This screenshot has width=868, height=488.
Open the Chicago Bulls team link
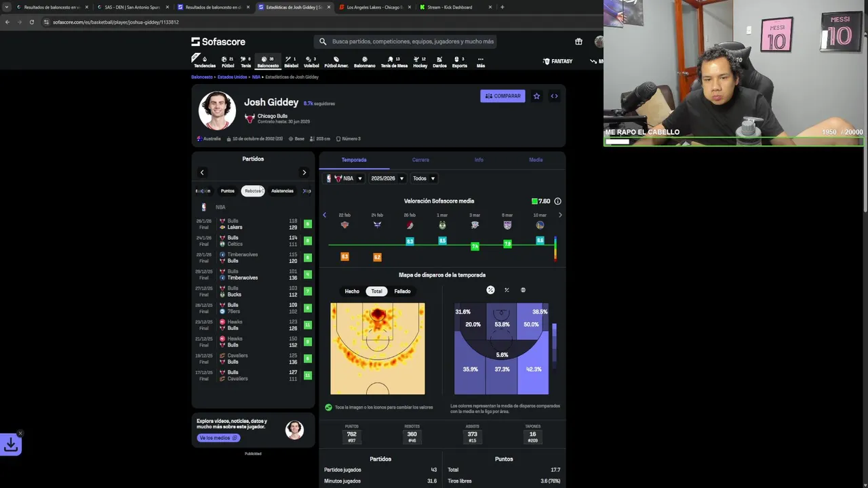pyautogui.click(x=272, y=116)
